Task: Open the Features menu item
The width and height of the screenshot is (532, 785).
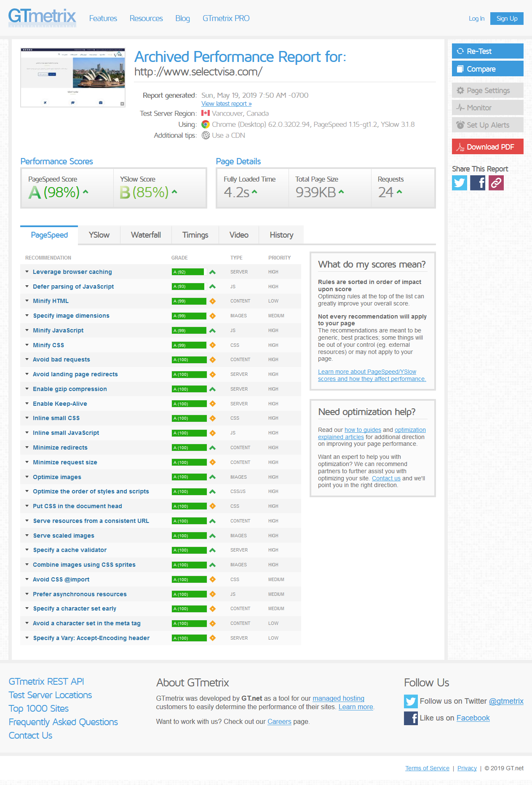Action: pos(103,19)
